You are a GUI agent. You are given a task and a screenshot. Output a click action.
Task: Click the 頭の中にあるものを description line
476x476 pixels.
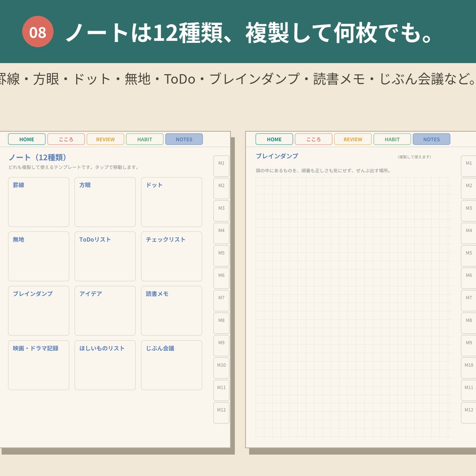323,171
